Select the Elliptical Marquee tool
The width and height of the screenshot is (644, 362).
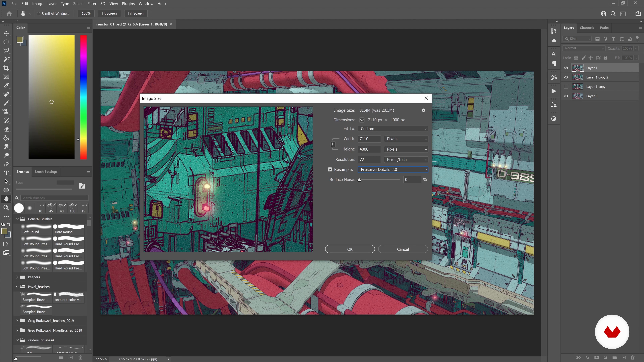[x=6, y=42]
